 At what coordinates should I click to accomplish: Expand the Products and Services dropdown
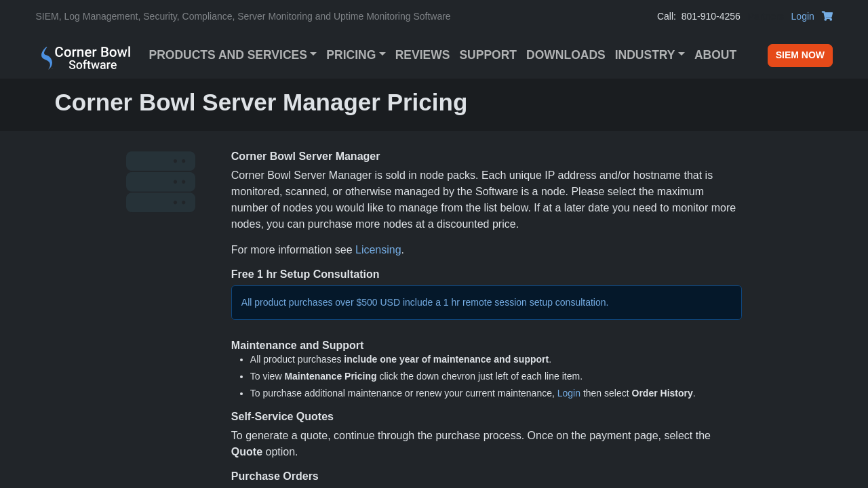[x=233, y=55]
